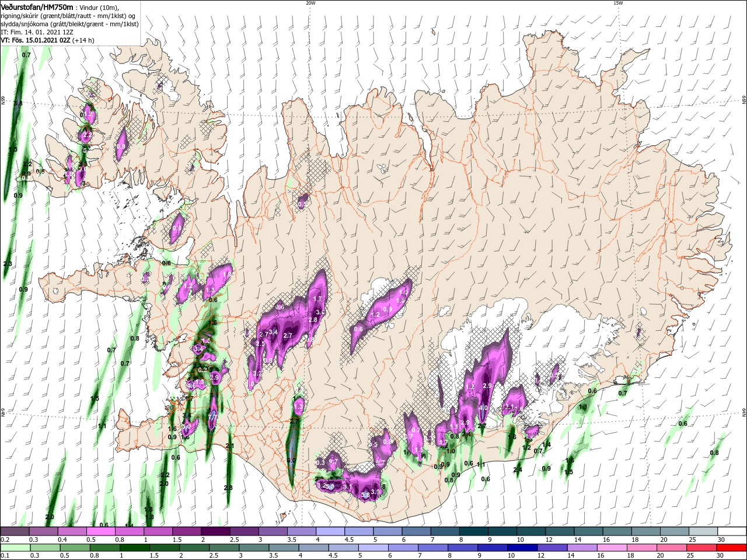Click the darkest purple top-row swatch starting at 2
The image size is (747, 560).
pyautogui.click(x=215, y=531)
